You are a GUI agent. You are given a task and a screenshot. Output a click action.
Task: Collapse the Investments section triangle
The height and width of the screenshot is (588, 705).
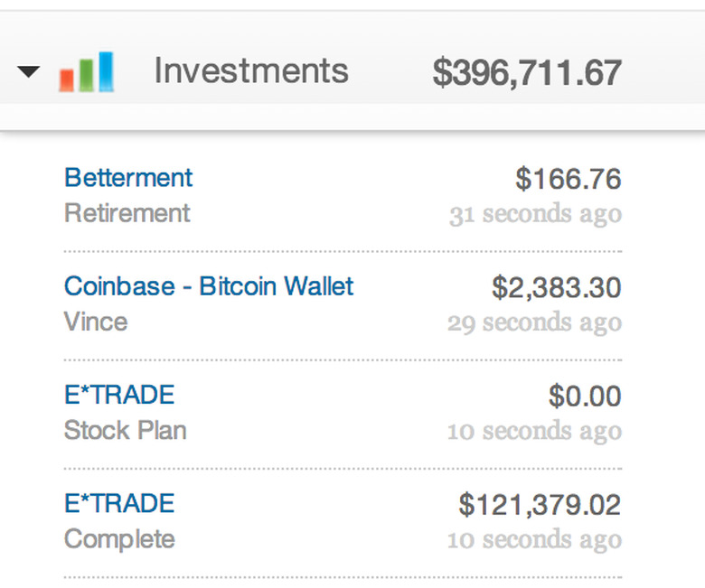(x=29, y=71)
